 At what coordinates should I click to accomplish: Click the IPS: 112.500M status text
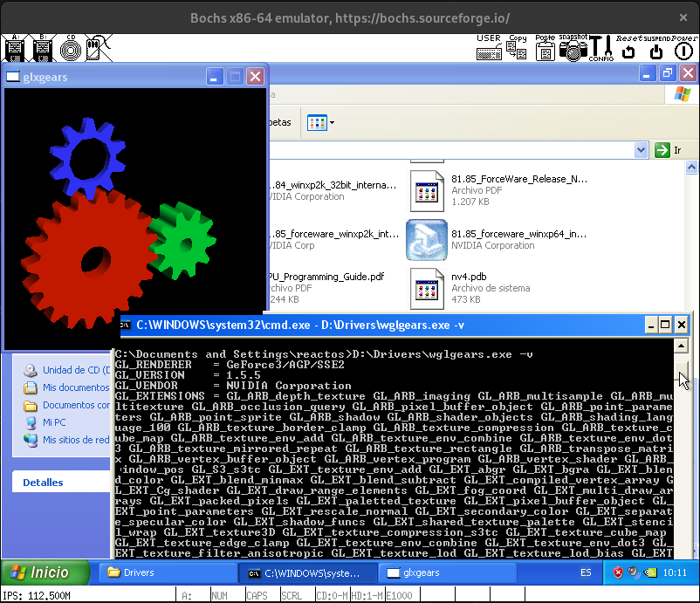[x=37, y=596]
